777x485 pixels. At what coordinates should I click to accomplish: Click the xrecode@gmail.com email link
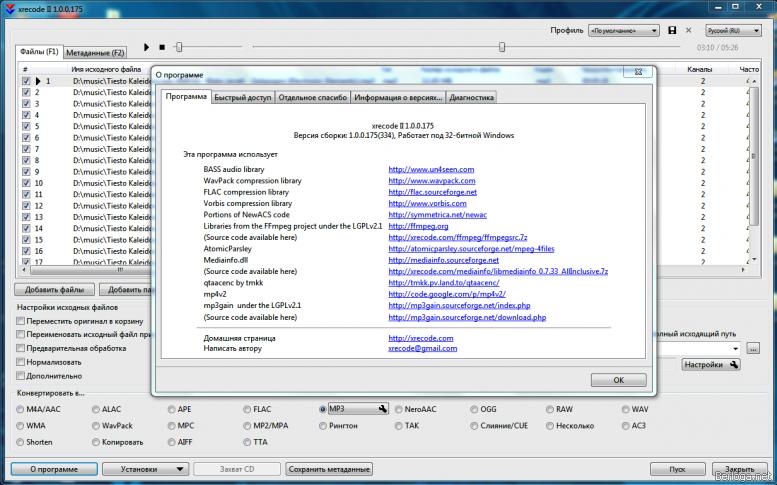pyautogui.click(x=423, y=348)
